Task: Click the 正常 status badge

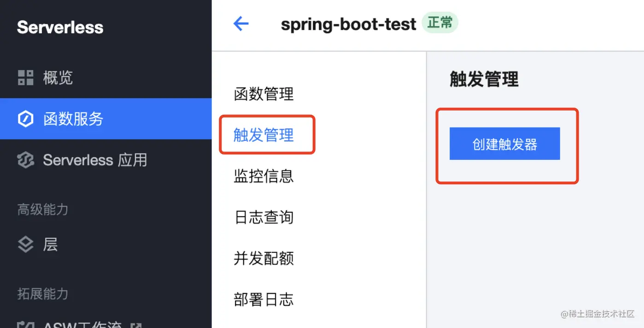Action: click(439, 23)
